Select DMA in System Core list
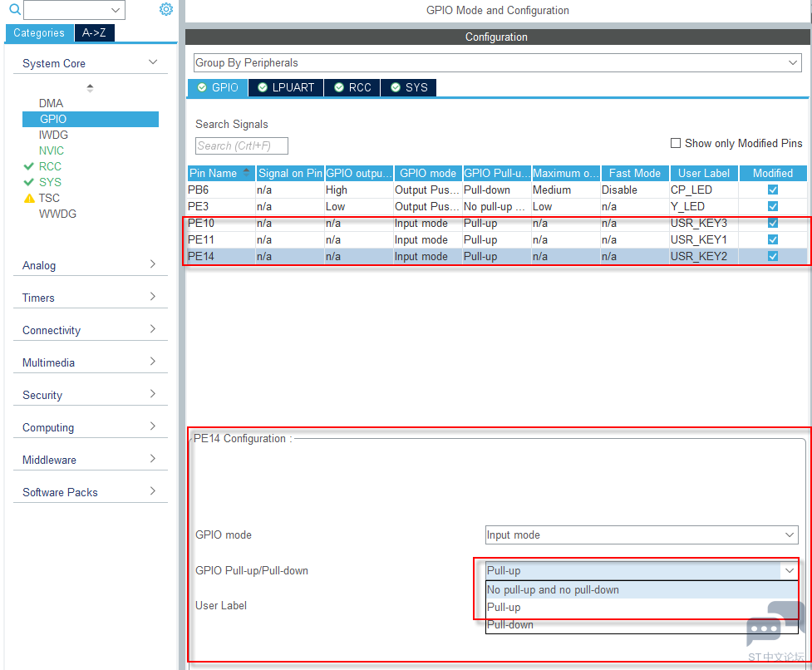The image size is (812, 670). (x=51, y=103)
